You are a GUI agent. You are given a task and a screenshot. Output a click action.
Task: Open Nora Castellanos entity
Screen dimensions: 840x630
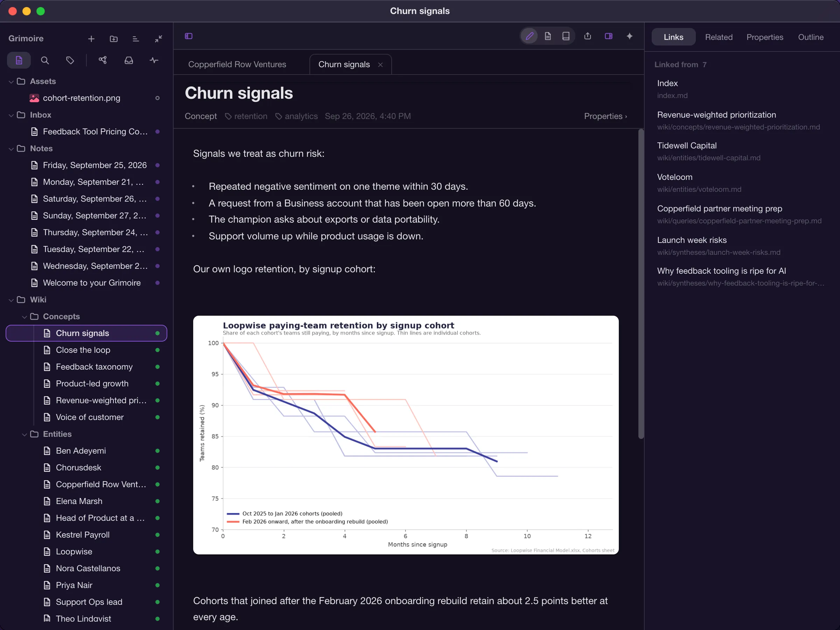point(86,568)
